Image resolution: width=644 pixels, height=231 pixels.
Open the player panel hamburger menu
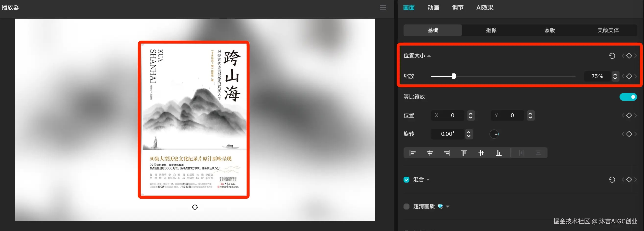pyautogui.click(x=383, y=8)
